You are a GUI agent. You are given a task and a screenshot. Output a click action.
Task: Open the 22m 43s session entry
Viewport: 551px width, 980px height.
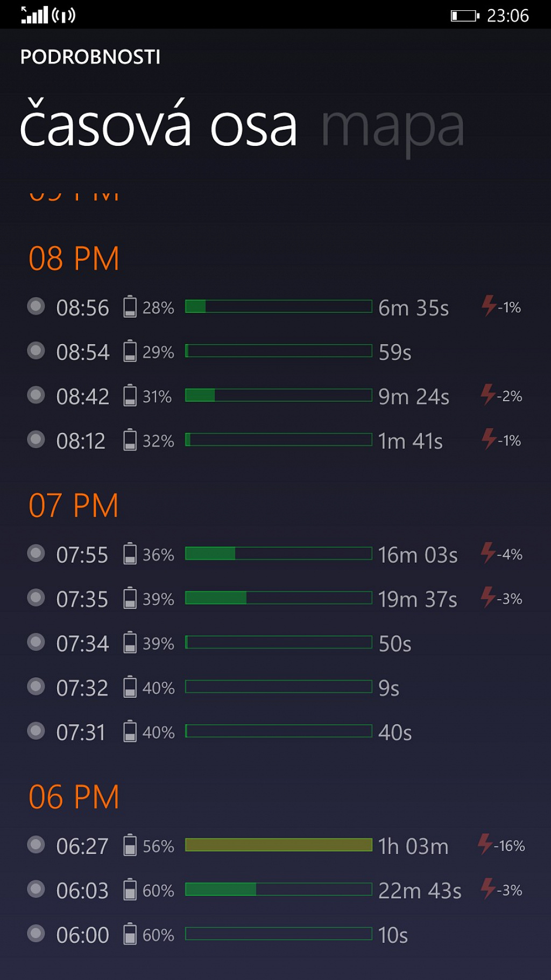[275, 890]
